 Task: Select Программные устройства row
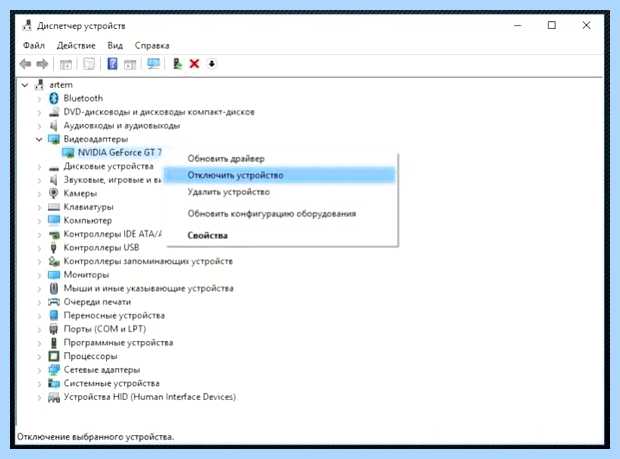tap(119, 343)
